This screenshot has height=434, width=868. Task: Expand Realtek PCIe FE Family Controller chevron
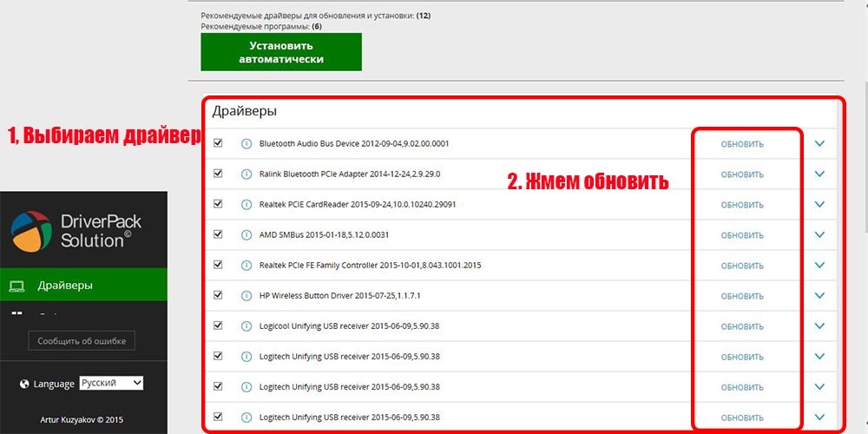coord(820,265)
